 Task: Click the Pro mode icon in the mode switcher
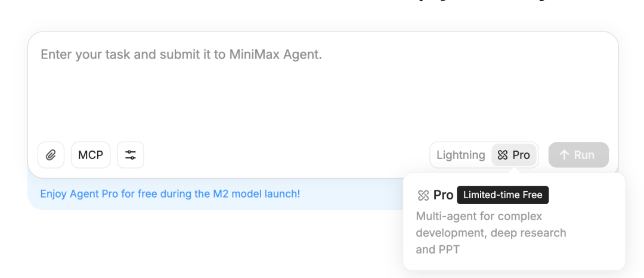pyautogui.click(x=503, y=155)
